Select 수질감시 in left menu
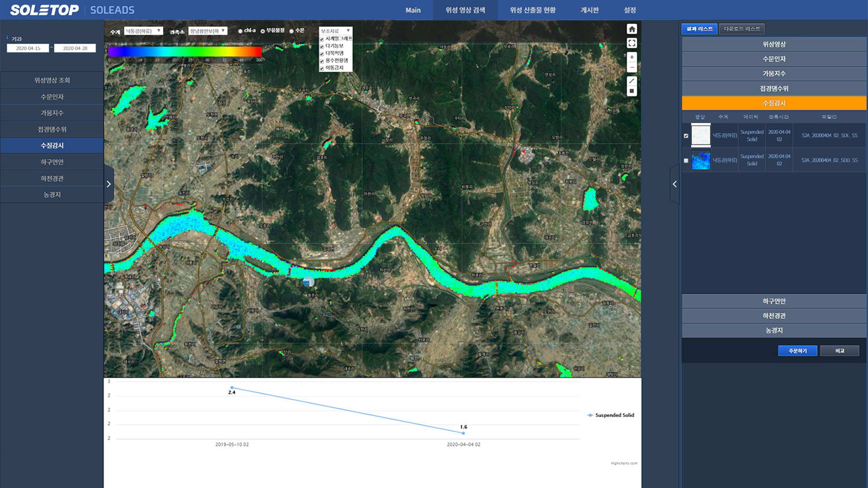 pyautogui.click(x=52, y=146)
